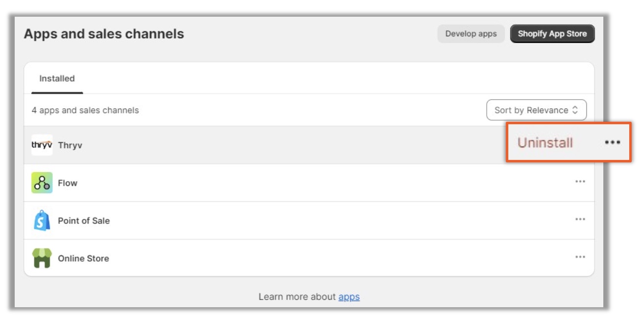Click the Point of Sale bag icon
The width and height of the screenshot is (644, 319).
point(42,220)
